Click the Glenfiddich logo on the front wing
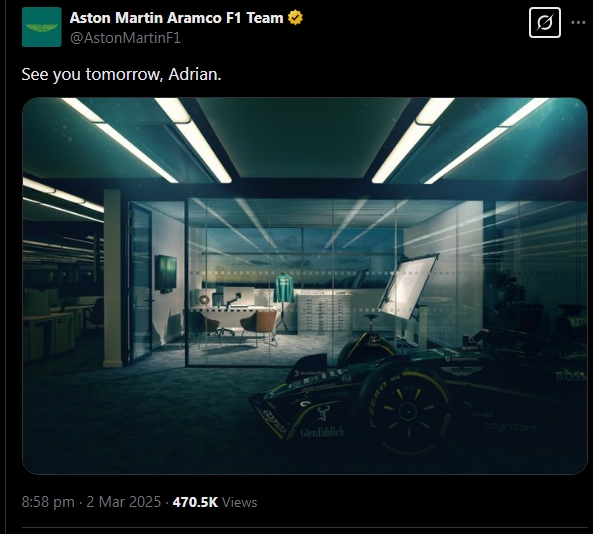This screenshot has width=593, height=534. [322, 432]
